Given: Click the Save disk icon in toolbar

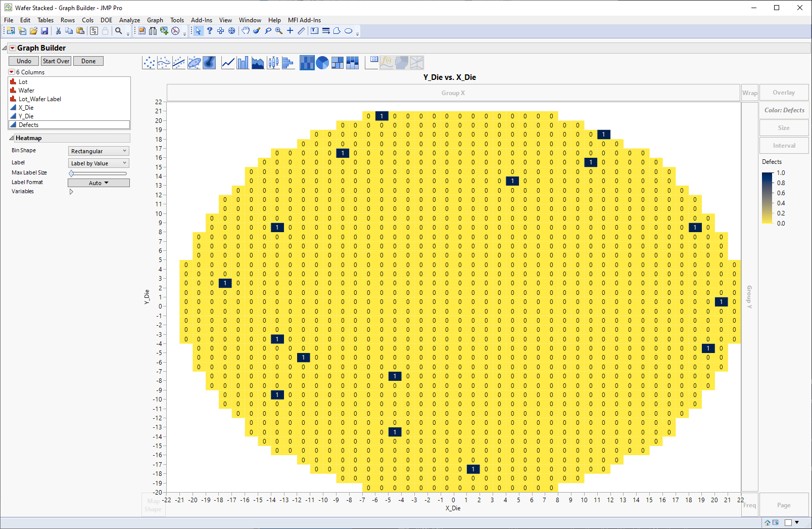Looking at the screenshot, I should [x=44, y=31].
